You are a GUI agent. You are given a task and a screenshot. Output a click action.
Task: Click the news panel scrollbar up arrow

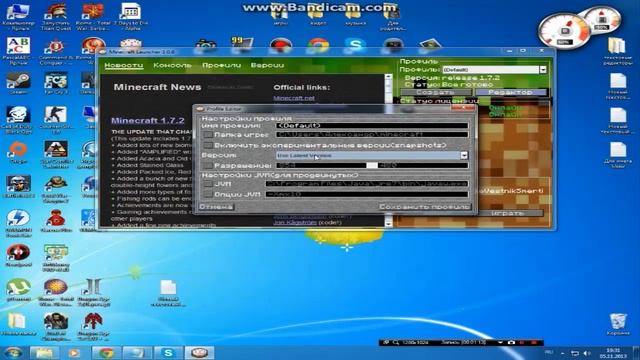point(388,78)
